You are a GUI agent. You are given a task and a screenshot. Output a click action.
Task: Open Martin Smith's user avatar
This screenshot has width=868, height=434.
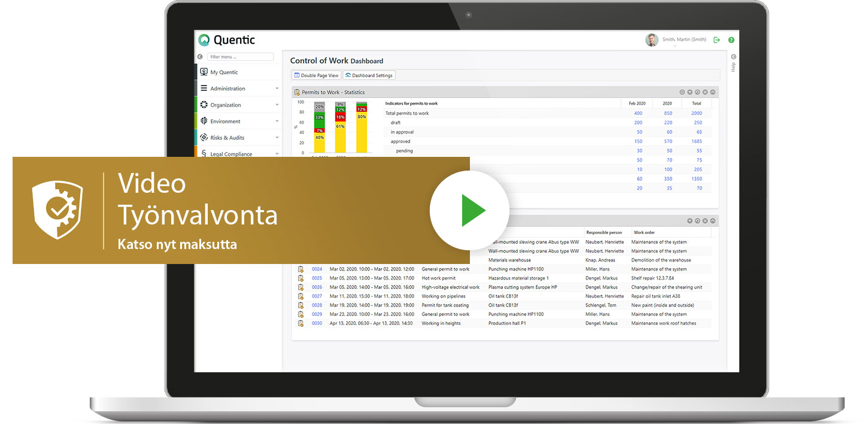coord(651,40)
